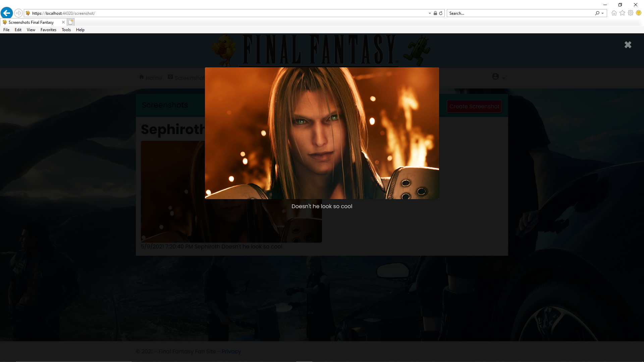Open Internet Explorer settings via gear icon

(x=631, y=13)
